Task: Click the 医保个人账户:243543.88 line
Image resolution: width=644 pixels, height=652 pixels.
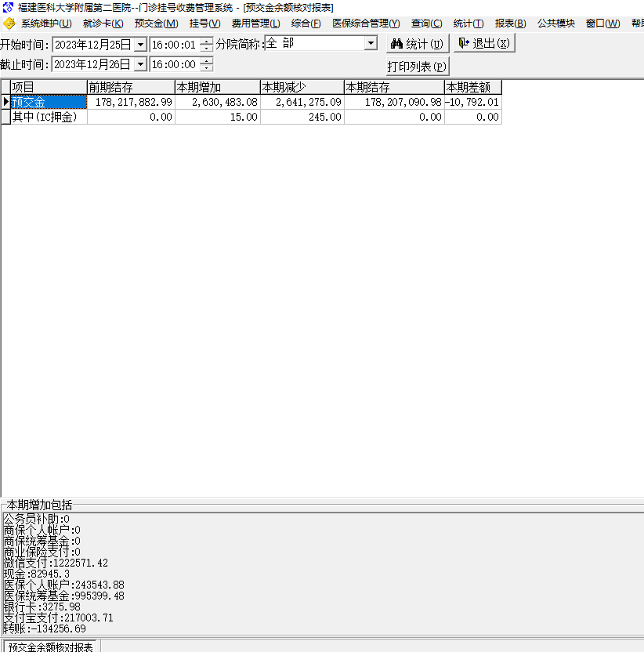Action: pos(64,585)
